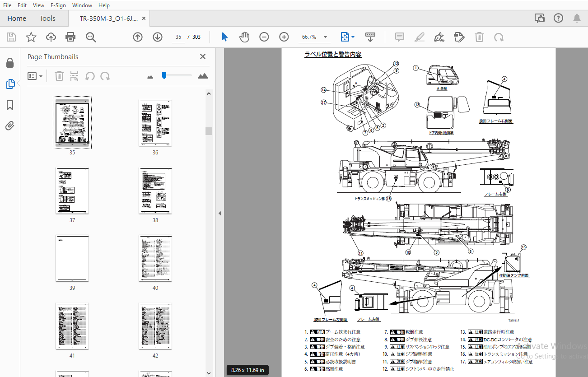
Task: Upload the file to cloud storage
Action: click(x=51, y=37)
